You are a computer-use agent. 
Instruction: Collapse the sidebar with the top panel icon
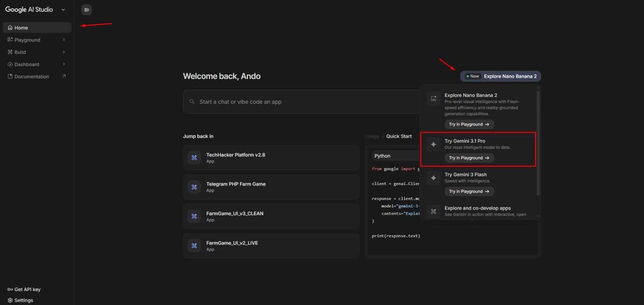click(x=86, y=10)
